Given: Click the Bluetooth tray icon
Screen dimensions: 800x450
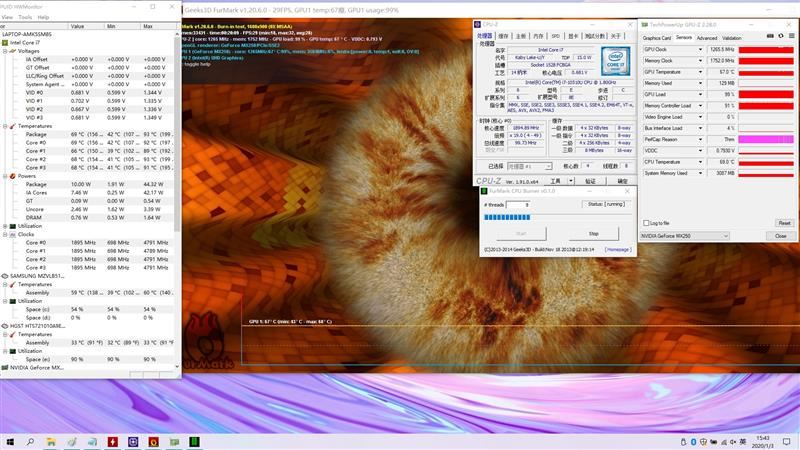Looking at the screenshot, I should click(x=693, y=442).
